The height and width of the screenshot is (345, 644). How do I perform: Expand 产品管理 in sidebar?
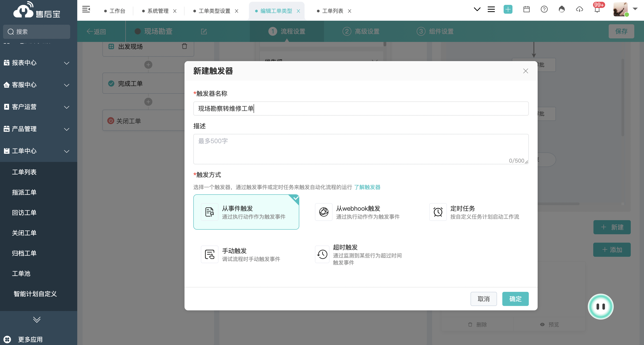pos(38,129)
